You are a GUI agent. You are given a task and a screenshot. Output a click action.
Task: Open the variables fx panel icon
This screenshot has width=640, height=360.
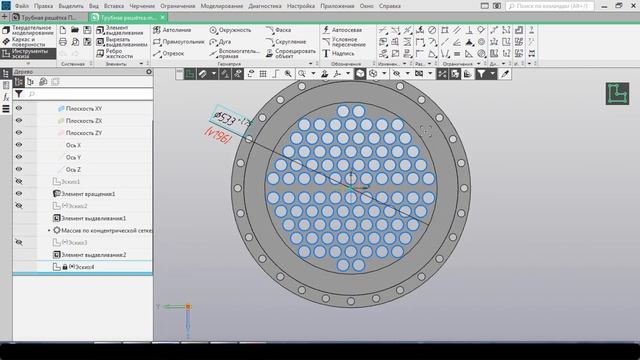point(6,97)
